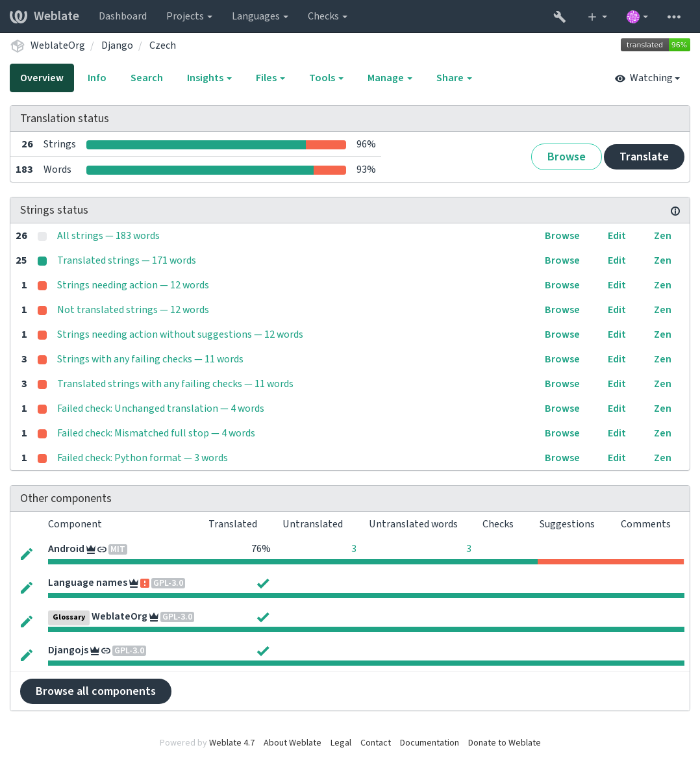
Task: Click the Strings 96% progress bar
Action: point(216,145)
